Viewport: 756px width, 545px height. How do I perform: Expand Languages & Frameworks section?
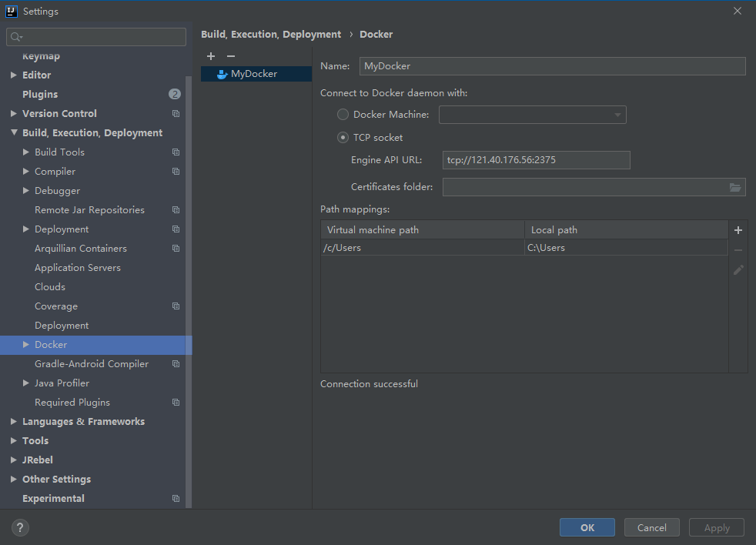coord(14,422)
